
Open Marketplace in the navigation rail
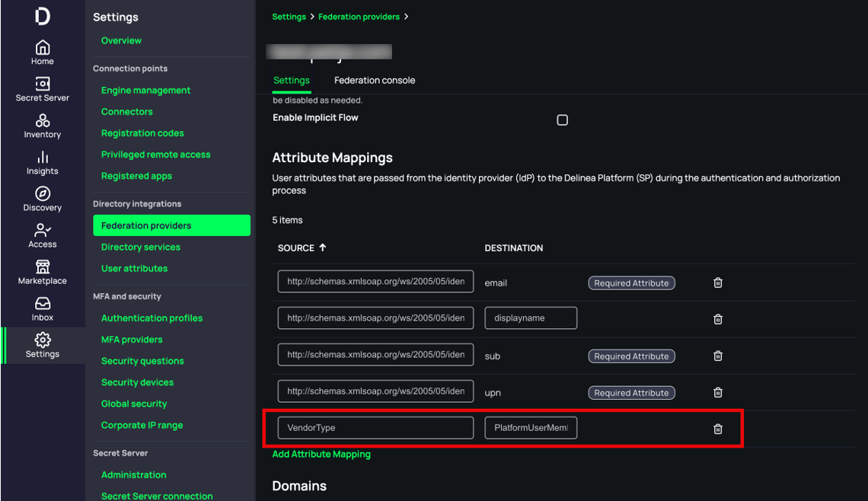[43, 273]
